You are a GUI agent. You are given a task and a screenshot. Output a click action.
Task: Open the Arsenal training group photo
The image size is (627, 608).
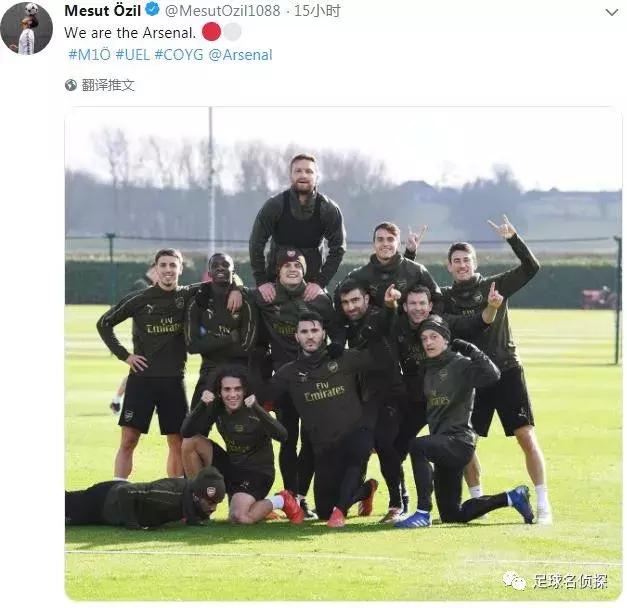(343, 354)
